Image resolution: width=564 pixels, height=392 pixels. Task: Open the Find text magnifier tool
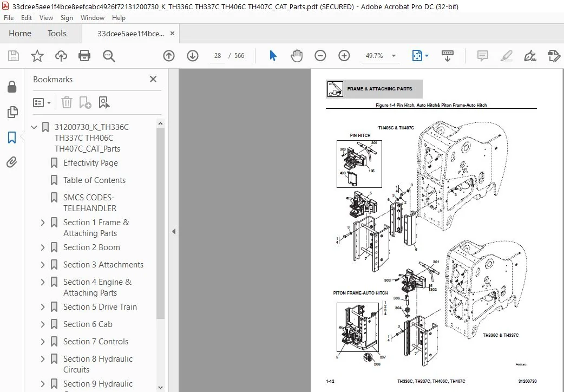point(109,56)
